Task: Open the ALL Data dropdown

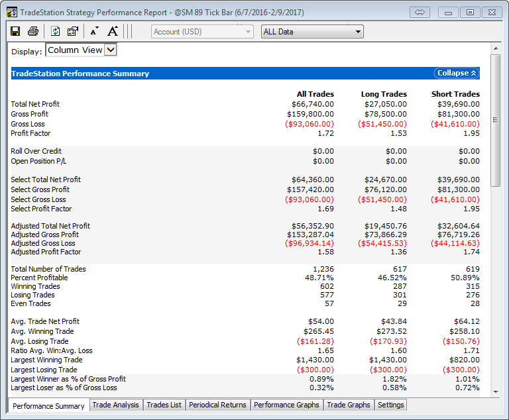Action: 311,31
